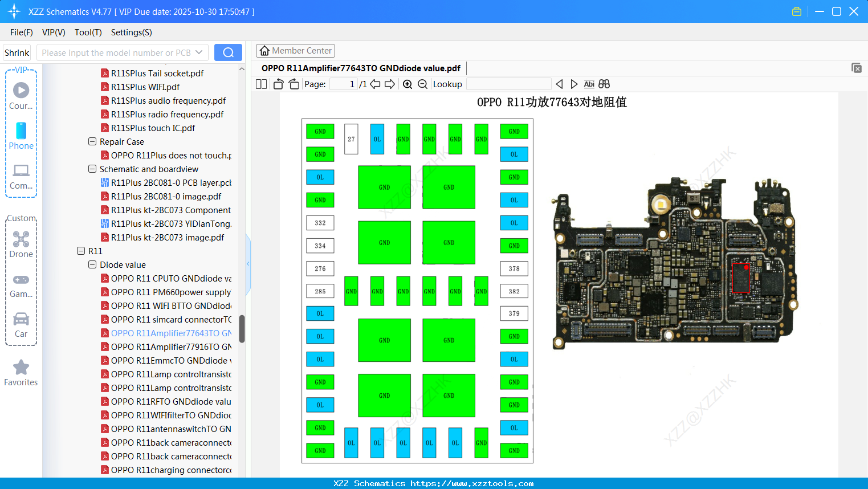Rotate the page counterclockwise
The width and height of the screenshot is (868, 489).
[278, 84]
